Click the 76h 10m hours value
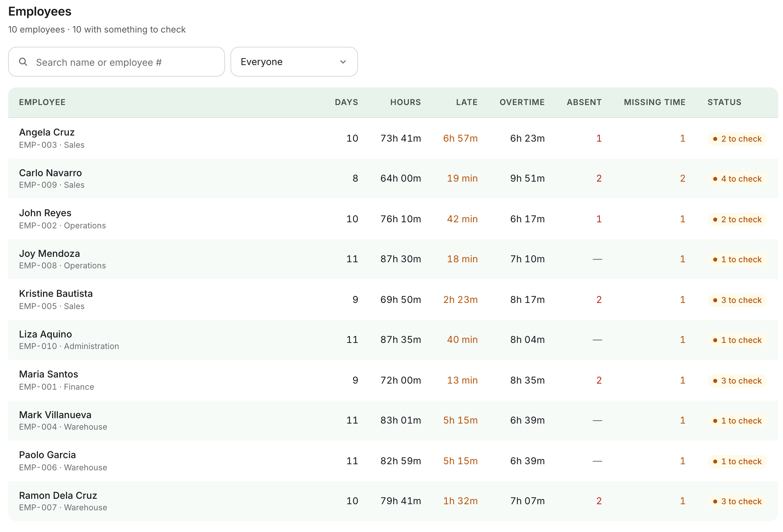 (401, 219)
